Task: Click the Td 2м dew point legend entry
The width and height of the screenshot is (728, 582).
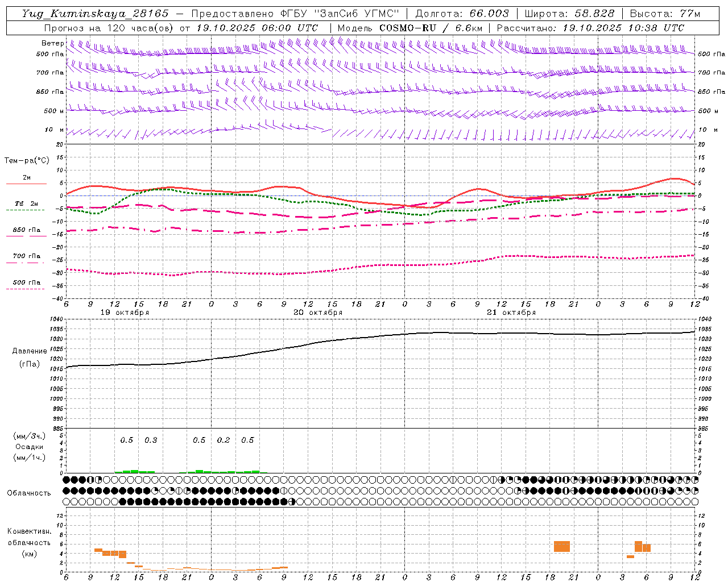Action: pos(26,203)
